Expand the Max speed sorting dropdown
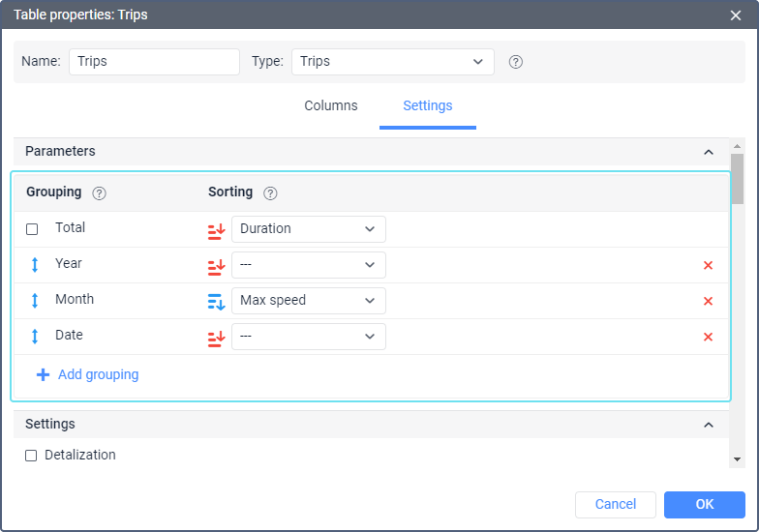 (x=308, y=301)
